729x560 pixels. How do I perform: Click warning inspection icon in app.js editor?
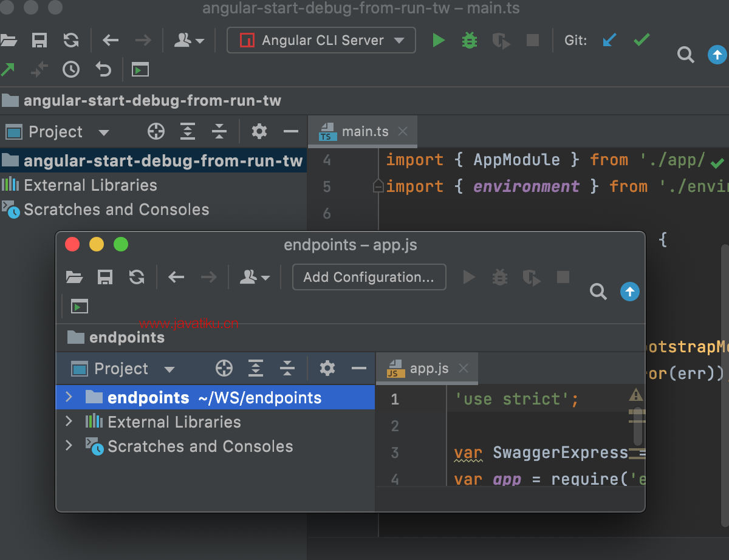pyautogui.click(x=636, y=395)
